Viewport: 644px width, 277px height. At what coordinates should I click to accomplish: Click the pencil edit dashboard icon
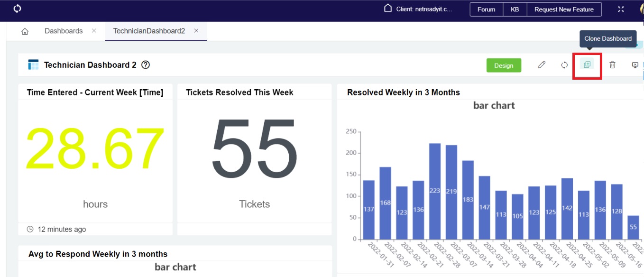[x=542, y=65]
